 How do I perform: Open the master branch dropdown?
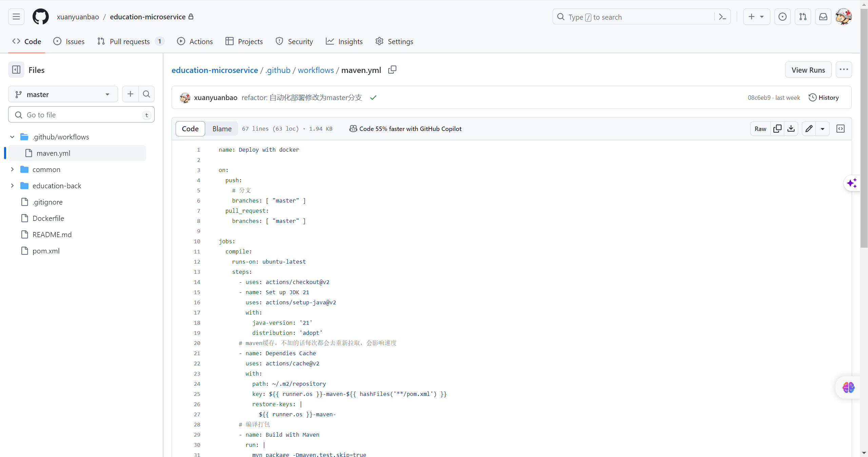click(x=63, y=94)
